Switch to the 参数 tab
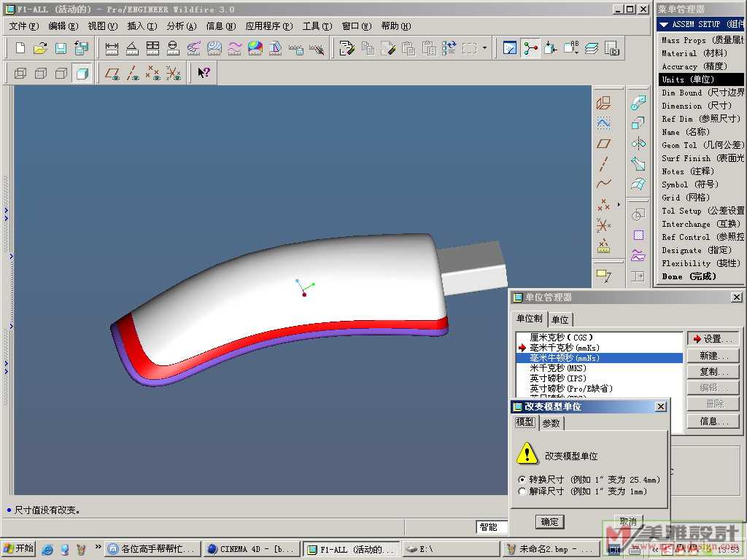The height and width of the screenshot is (560, 747). pyautogui.click(x=551, y=423)
